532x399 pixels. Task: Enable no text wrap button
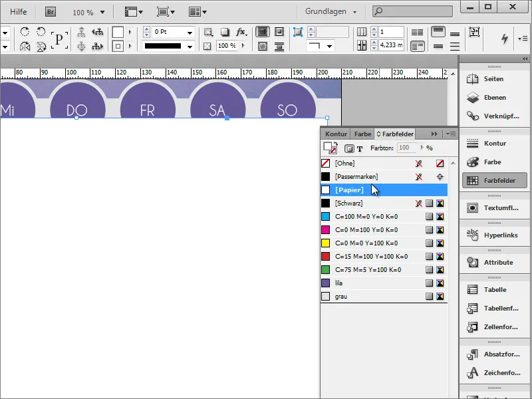point(262,32)
